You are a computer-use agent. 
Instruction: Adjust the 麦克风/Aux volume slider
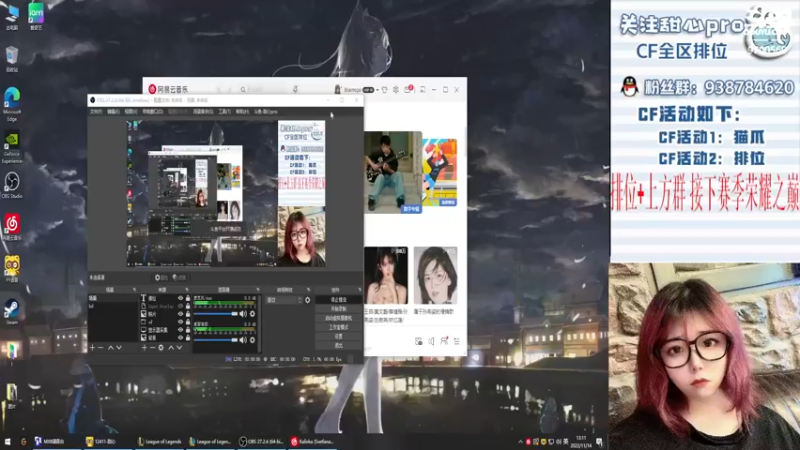(x=215, y=314)
